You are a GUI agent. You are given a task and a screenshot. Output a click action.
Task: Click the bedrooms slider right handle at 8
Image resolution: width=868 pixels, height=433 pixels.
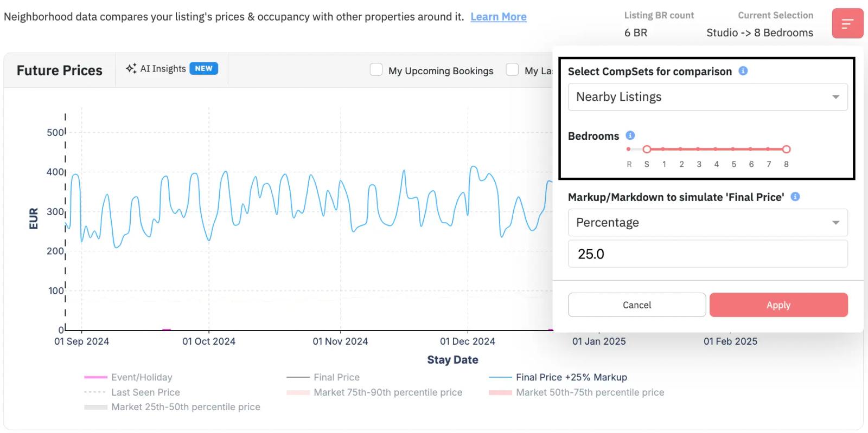coord(786,149)
